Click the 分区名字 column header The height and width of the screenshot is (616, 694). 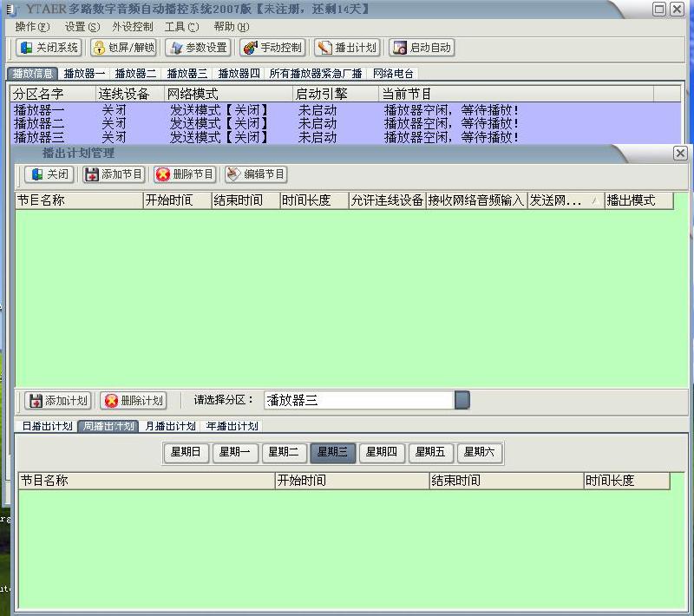tap(53, 94)
